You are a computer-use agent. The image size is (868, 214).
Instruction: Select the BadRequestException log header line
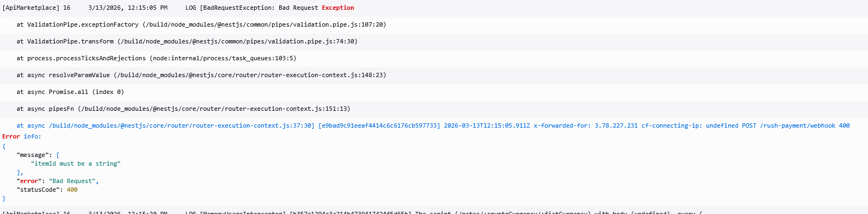tap(434, 8)
